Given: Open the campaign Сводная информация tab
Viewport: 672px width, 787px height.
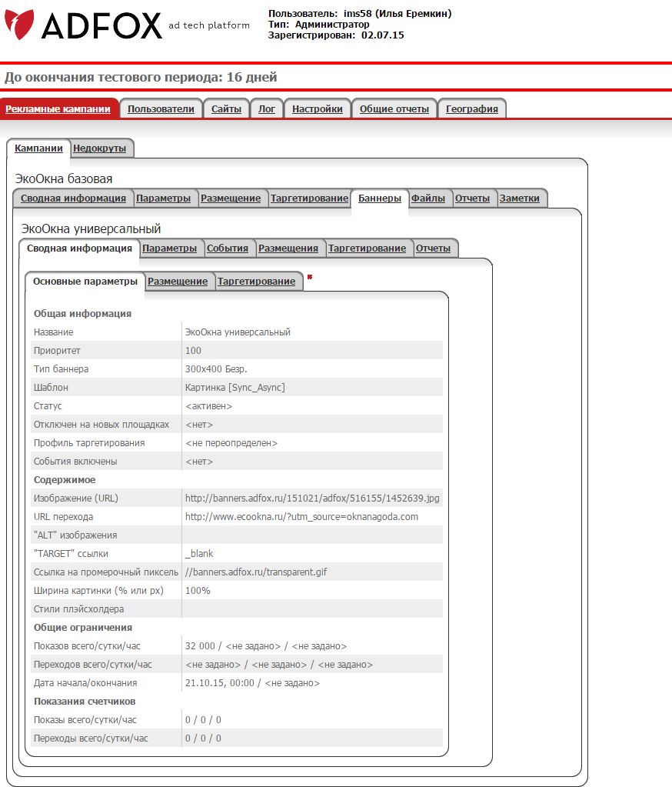Looking at the screenshot, I should tap(73, 198).
